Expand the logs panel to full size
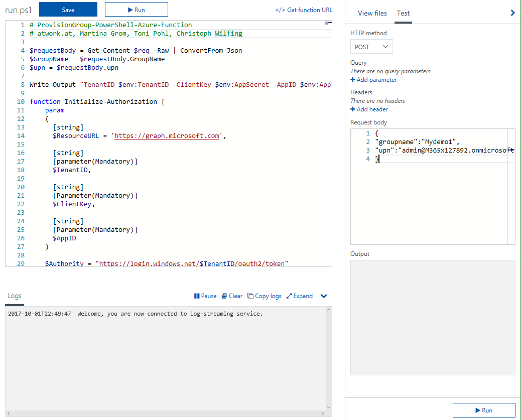Viewport: 521px width, 420px height. pos(300,296)
